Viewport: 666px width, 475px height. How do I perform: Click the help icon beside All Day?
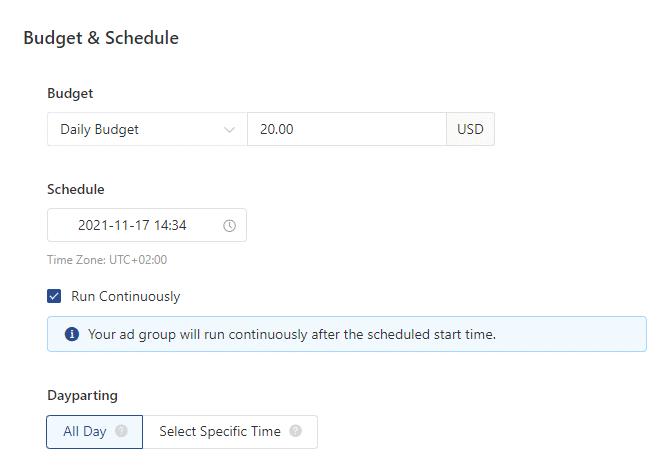coord(121,432)
